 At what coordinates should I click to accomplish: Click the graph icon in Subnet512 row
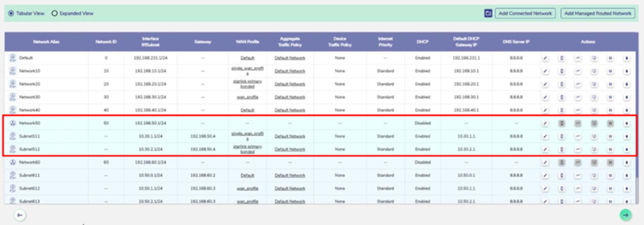pos(578,149)
